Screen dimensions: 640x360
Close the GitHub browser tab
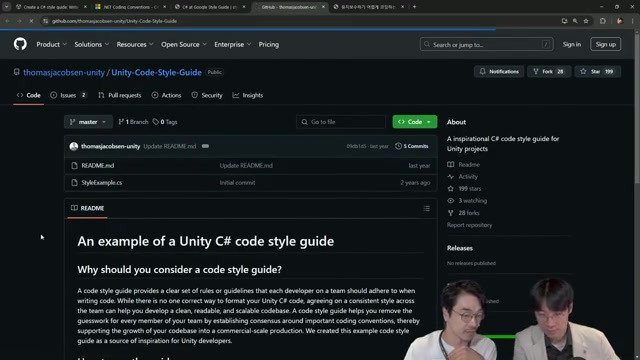(x=323, y=7)
